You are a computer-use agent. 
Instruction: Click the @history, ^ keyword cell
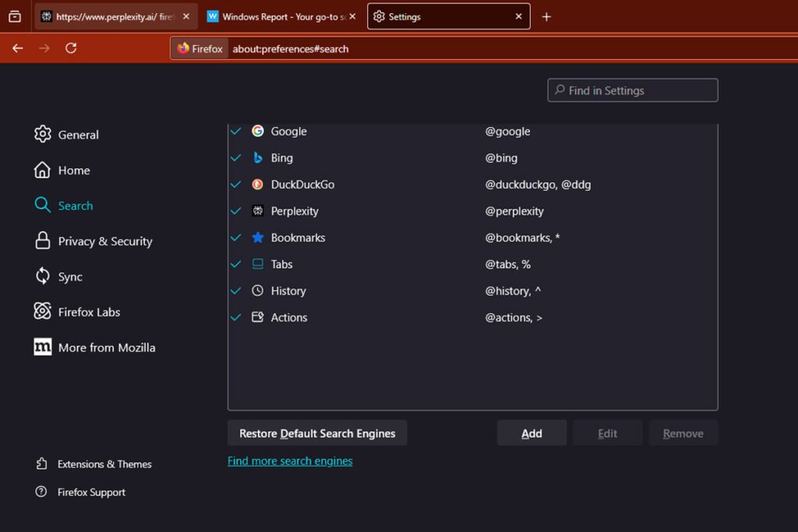coord(513,291)
